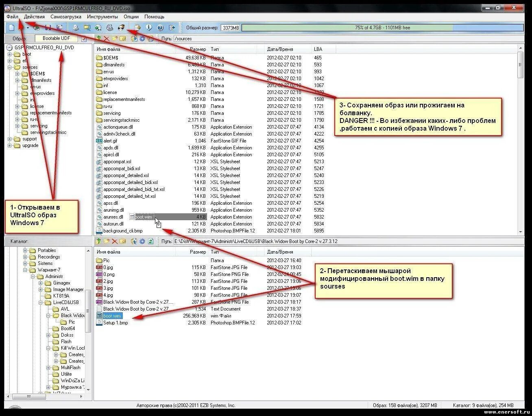Sort image files by Размер column header
The width and height of the screenshot is (532, 416).
tap(192, 49)
